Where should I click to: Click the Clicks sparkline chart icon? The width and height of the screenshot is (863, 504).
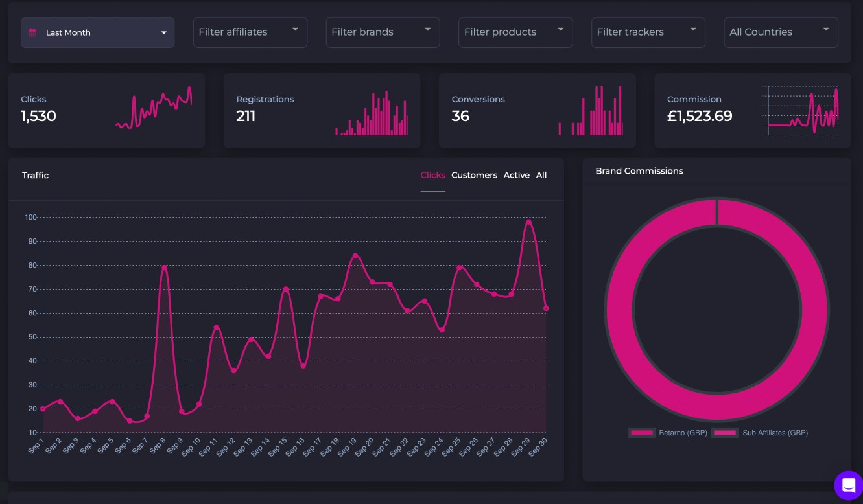pyautogui.click(x=154, y=108)
